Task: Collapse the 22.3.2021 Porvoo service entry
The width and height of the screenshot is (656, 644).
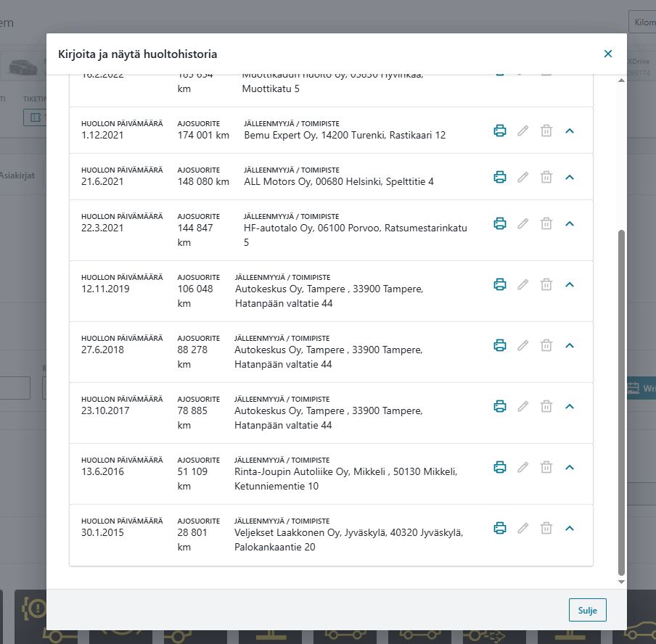Action: (x=570, y=223)
